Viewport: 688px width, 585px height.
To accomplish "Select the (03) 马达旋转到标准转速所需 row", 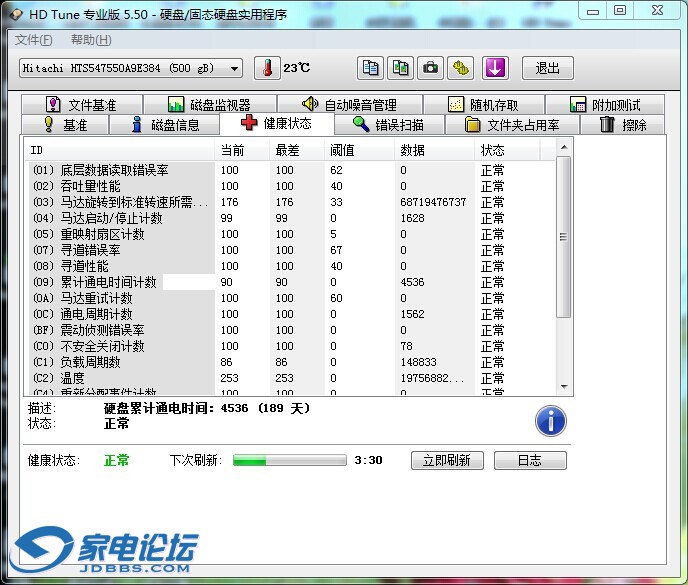I will 292,202.
